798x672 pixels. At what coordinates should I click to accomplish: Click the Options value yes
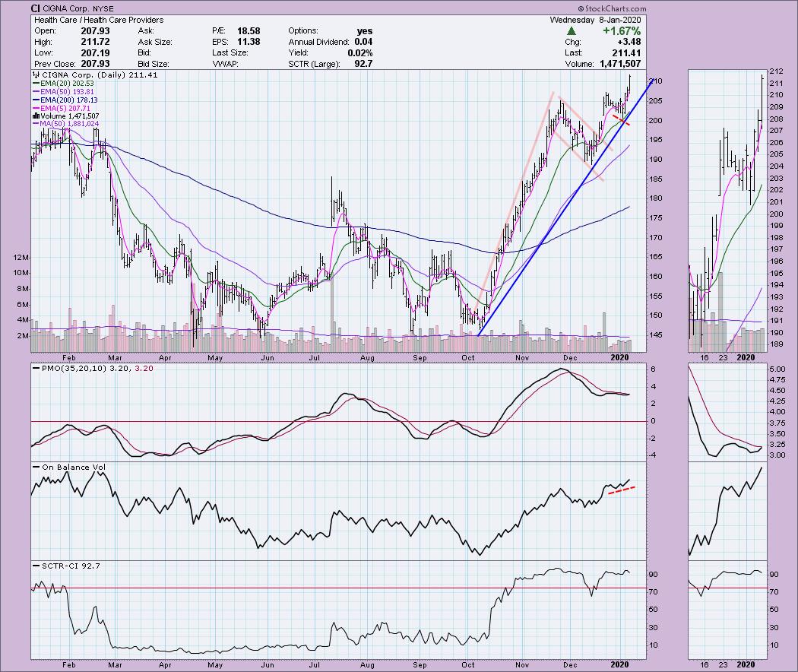click(364, 31)
